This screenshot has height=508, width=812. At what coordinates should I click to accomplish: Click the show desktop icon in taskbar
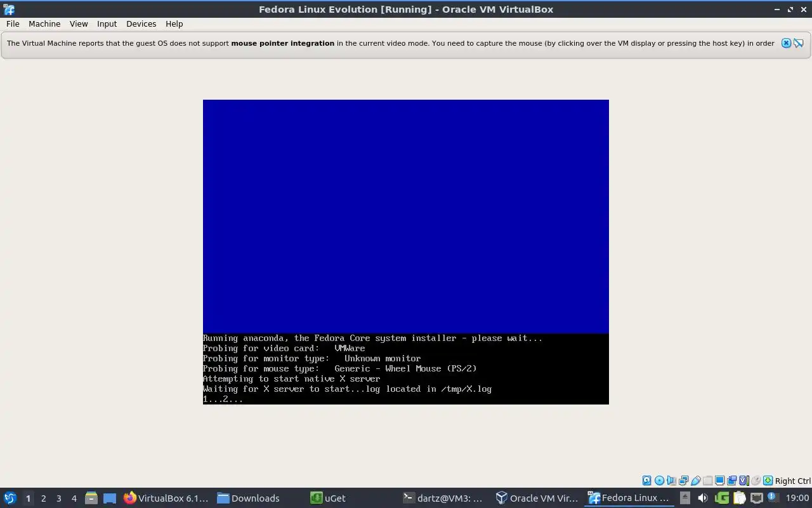point(110,498)
